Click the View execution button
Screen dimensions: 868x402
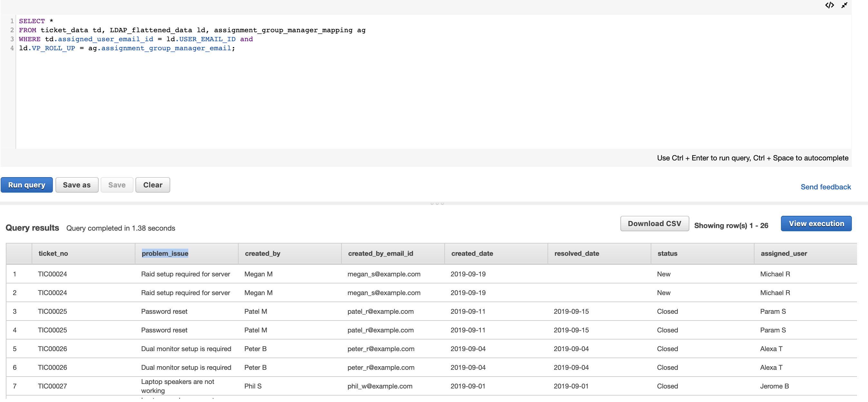click(x=816, y=224)
